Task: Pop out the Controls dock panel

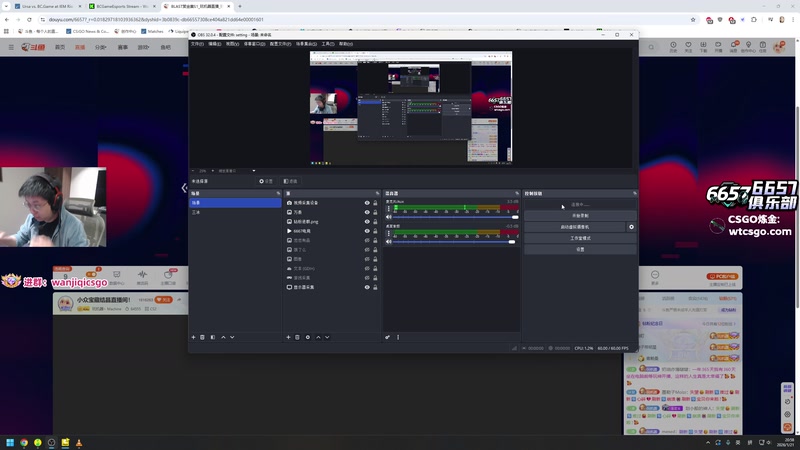Action: 635,193
